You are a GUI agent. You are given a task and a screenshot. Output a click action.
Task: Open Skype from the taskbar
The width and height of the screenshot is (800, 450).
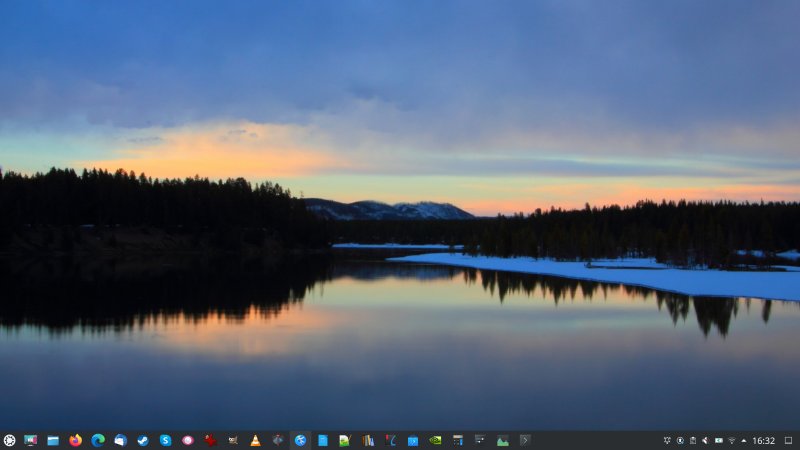165,440
